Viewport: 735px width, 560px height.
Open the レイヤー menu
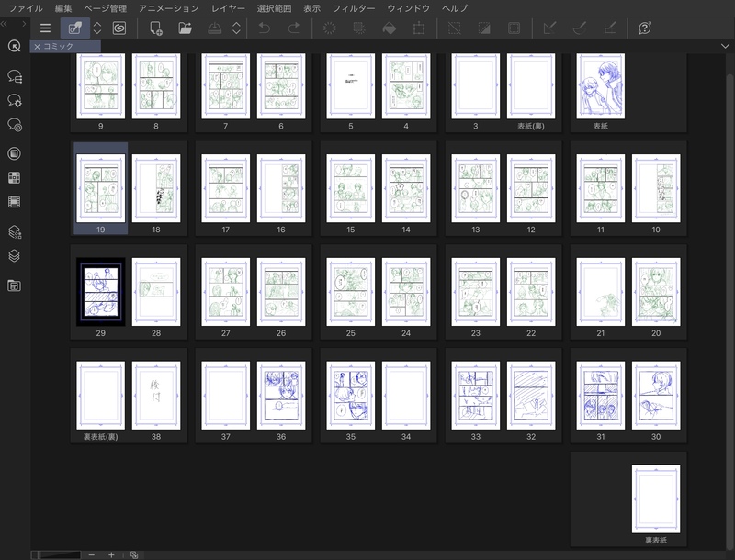tap(228, 8)
